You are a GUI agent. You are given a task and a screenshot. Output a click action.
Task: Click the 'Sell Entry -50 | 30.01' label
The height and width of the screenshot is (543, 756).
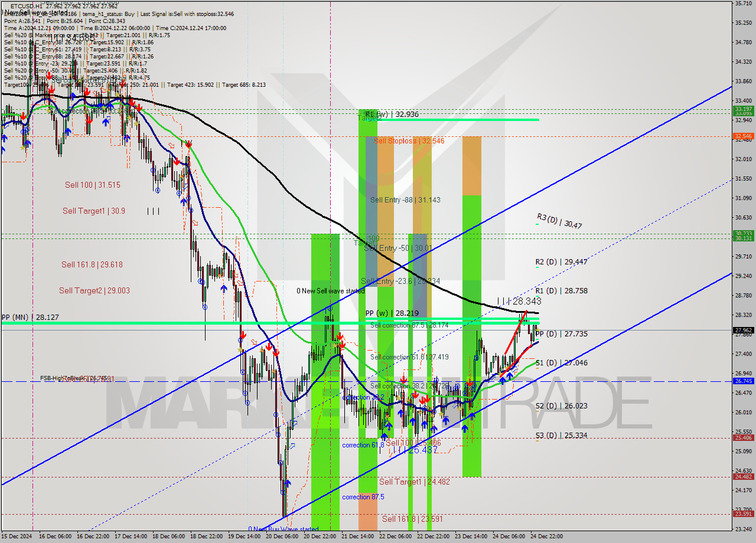pyautogui.click(x=399, y=248)
